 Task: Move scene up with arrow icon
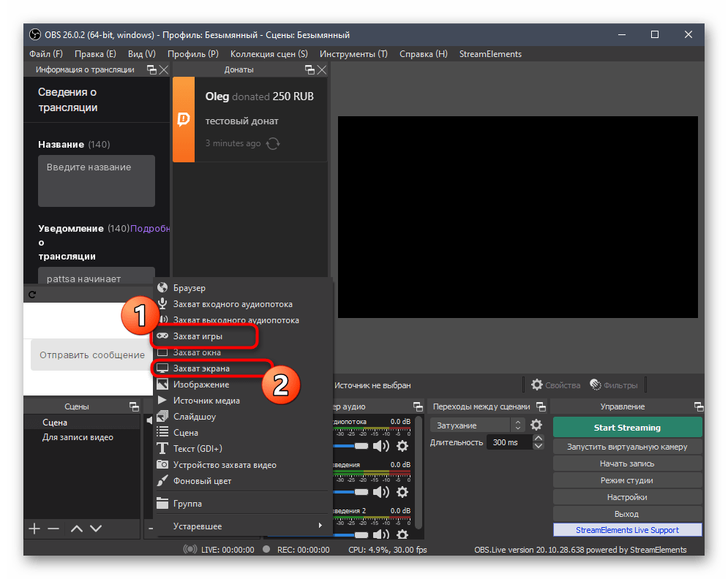76,528
